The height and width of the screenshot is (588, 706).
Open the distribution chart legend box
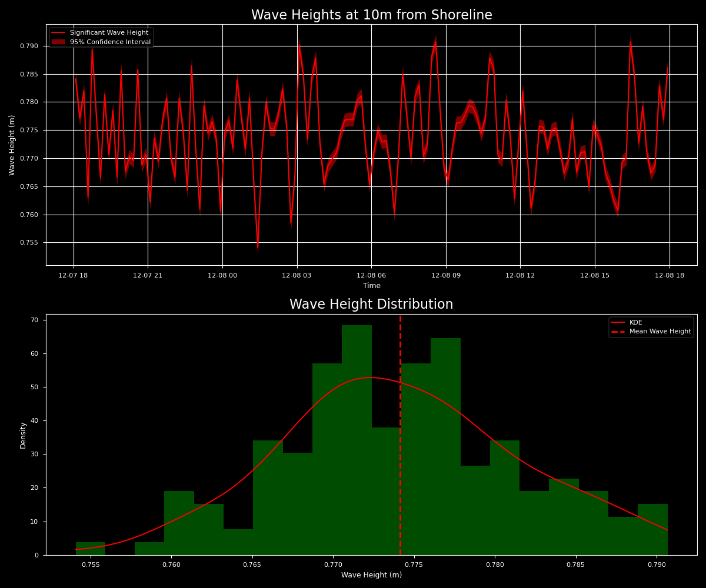click(x=653, y=326)
